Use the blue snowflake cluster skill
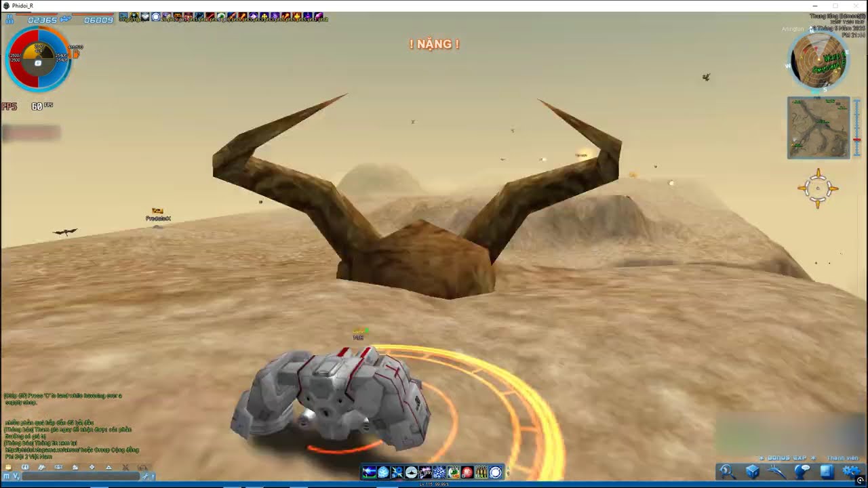The width and height of the screenshot is (868, 488). tap(439, 472)
